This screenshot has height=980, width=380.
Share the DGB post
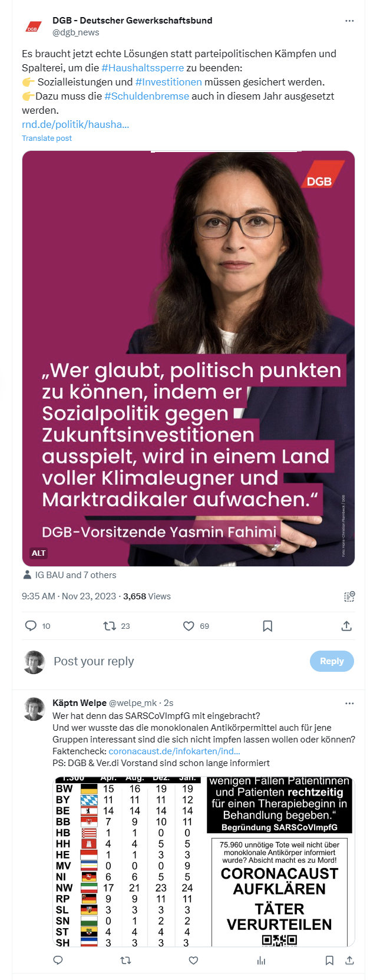346,626
